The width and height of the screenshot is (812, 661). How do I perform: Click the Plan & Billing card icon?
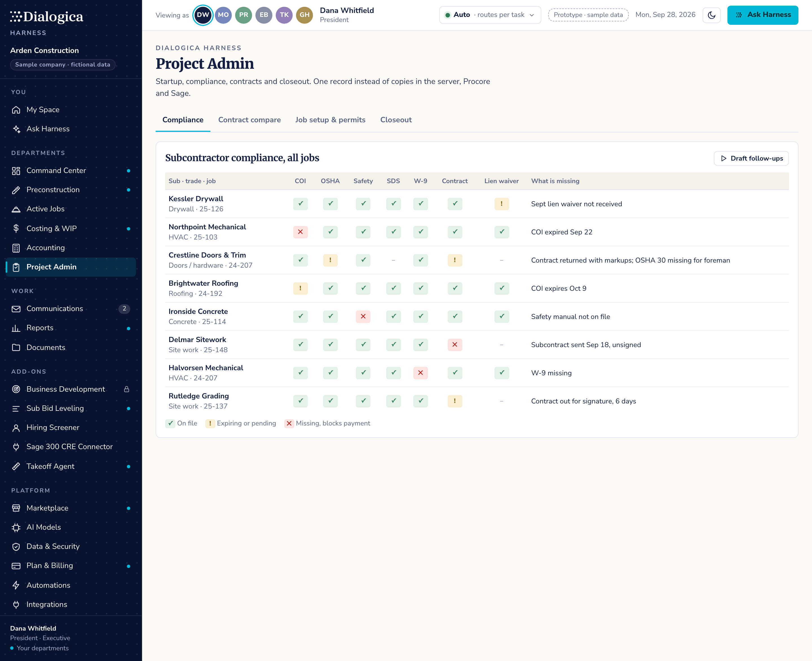(16, 566)
